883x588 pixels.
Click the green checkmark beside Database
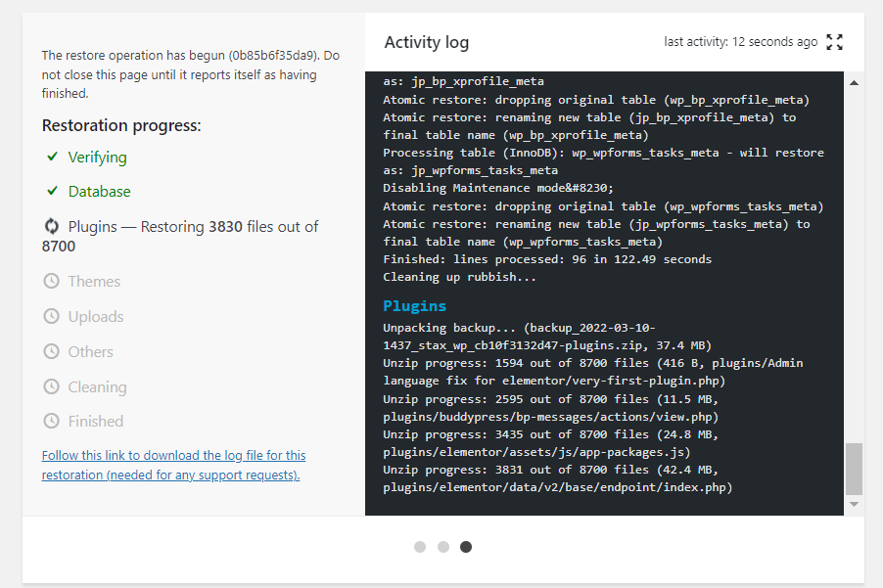[x=52, y=191]
